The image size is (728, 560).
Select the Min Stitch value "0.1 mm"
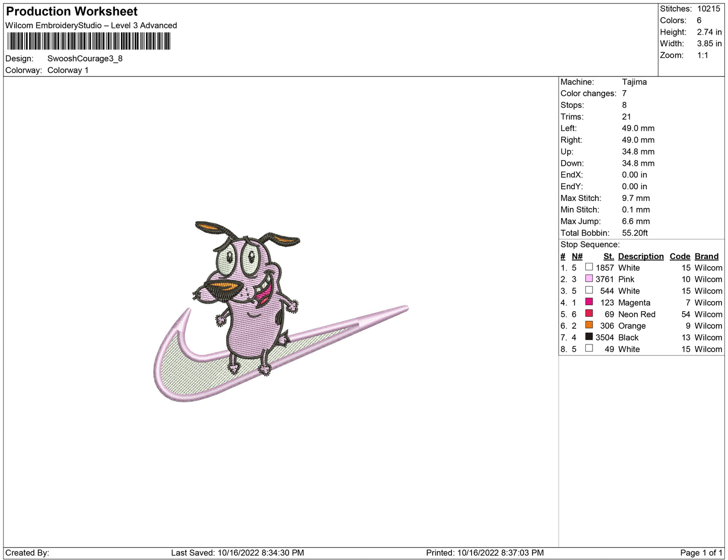(636, 209)
